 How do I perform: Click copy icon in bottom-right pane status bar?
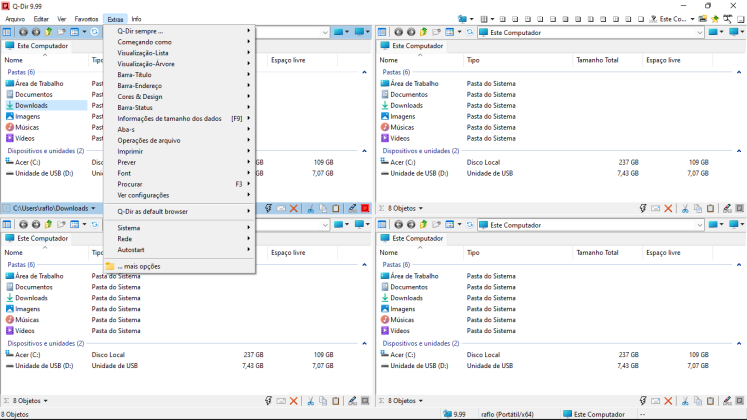pos(698,401)
